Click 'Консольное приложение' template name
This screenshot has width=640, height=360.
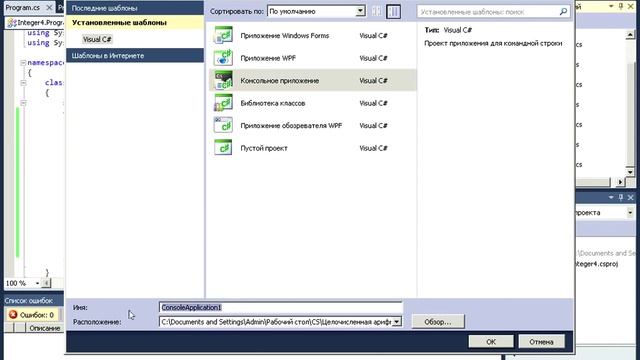point(280,80)
